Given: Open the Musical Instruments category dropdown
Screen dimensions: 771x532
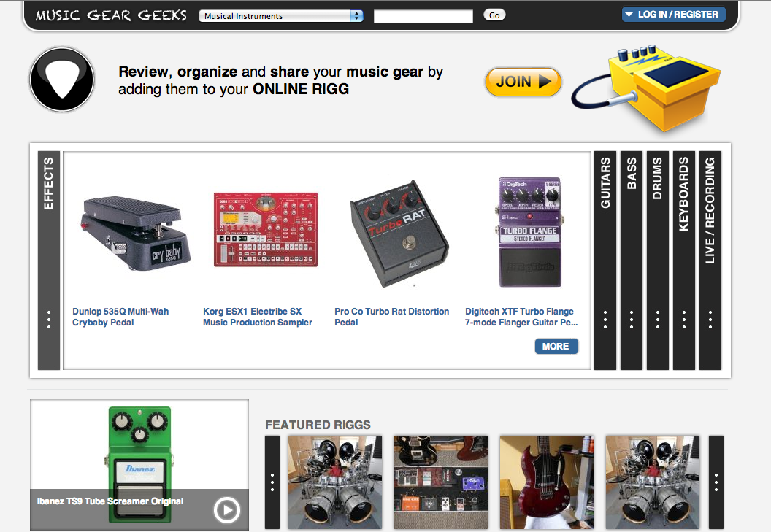Looking at the screenshot, I should pos(281,16).
